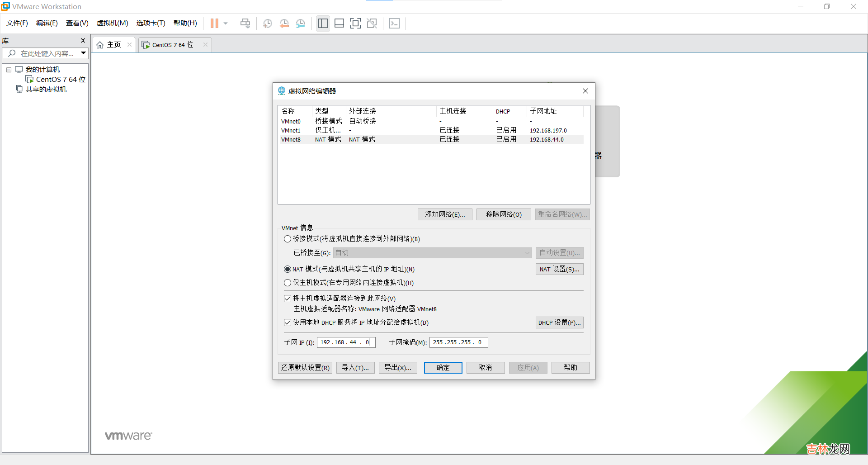
Task: Take a snapshot using the clock-plus icon
Action: pyautogui.click(x=268, y=24)
